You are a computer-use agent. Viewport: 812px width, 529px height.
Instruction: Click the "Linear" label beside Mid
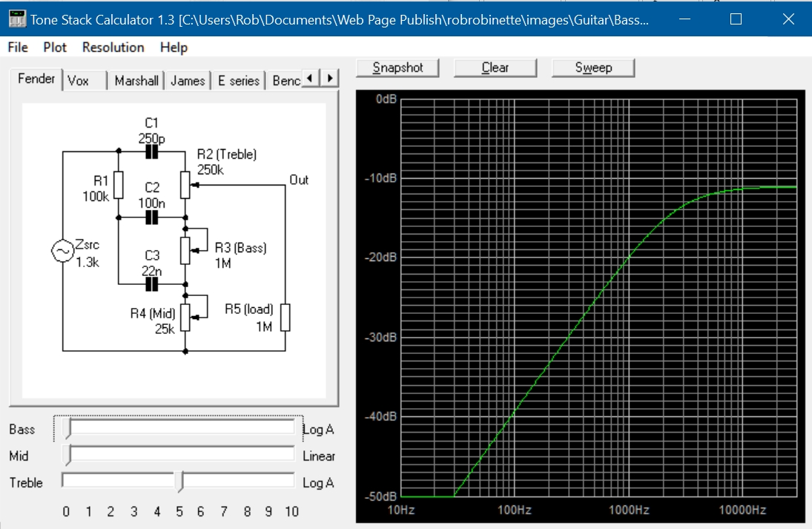[x=318, y=456]
